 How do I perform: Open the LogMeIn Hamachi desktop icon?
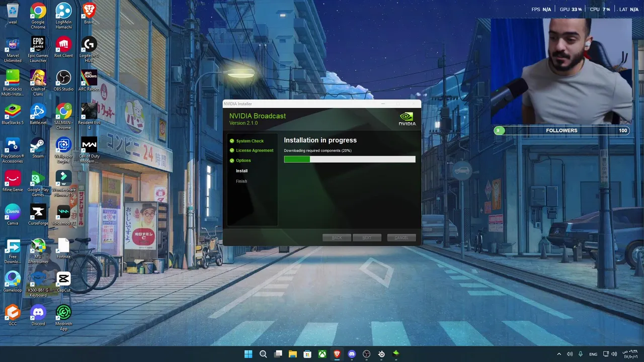pos(63,16)
